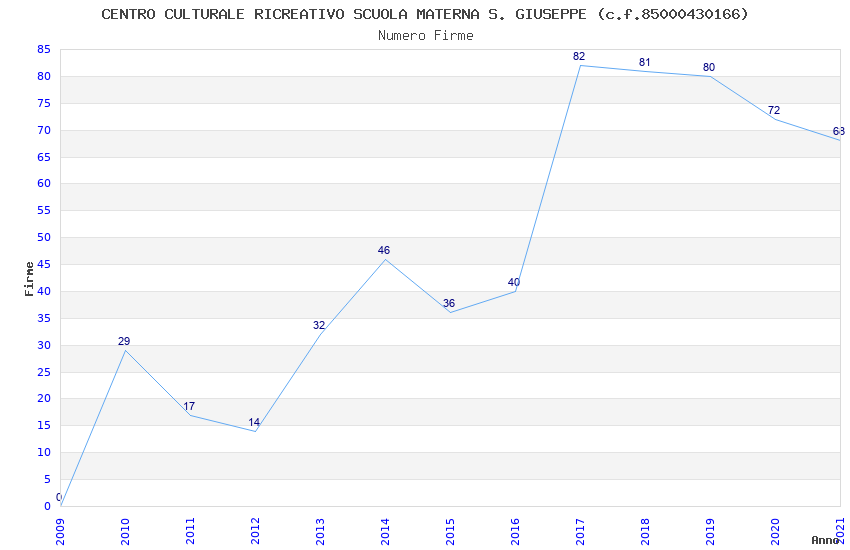Image resolution: width=850 pixels, height=550 pixels.
Task: Click the y-axis value 10
Action: (x=44, y=452)
